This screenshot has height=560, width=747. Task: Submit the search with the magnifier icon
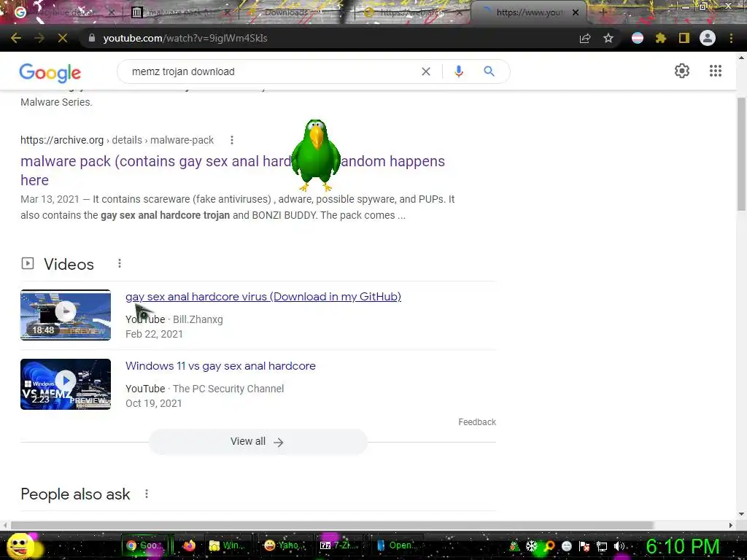point(489,71)
